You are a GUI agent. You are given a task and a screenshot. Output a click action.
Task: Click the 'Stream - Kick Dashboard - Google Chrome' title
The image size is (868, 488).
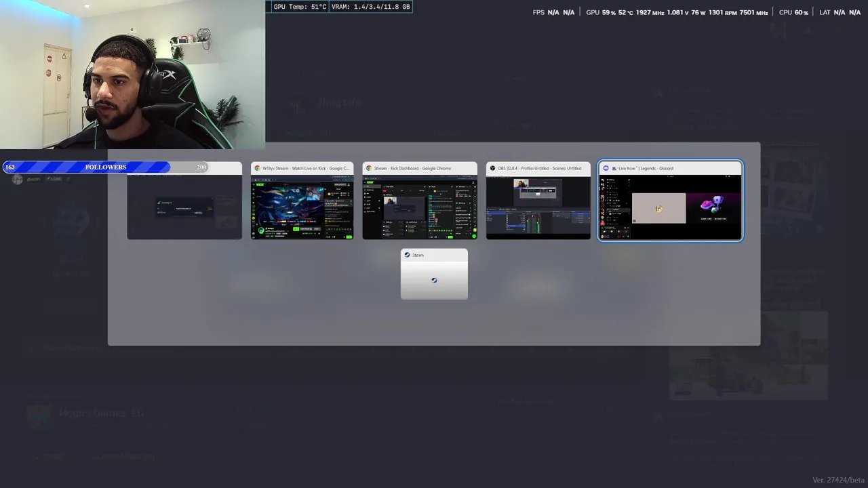point(412,168)
